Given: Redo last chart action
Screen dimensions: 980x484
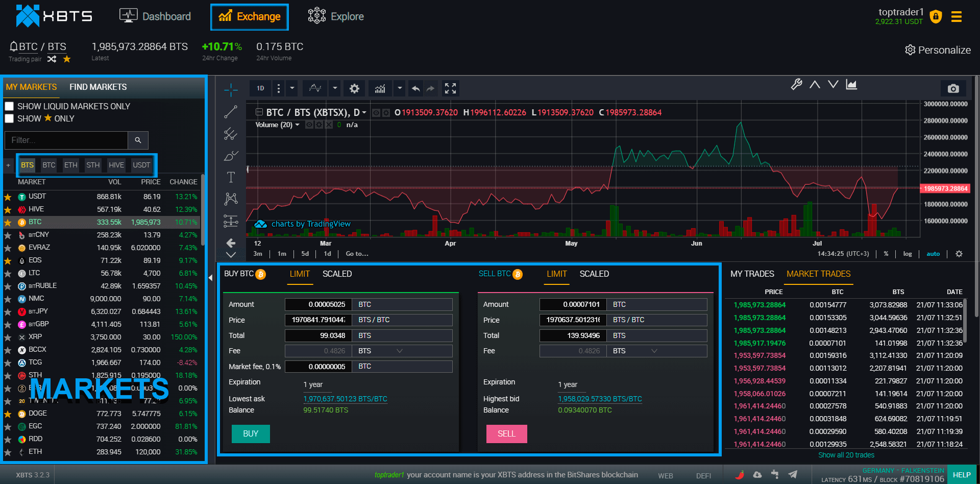Looking at the screenshot, I should pos(431,88).
